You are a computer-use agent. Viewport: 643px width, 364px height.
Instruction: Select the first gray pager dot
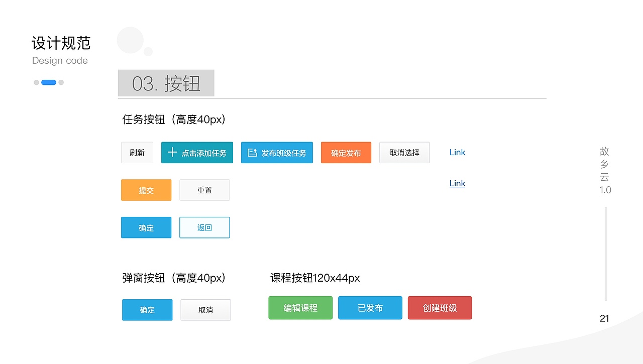(36, 82)
